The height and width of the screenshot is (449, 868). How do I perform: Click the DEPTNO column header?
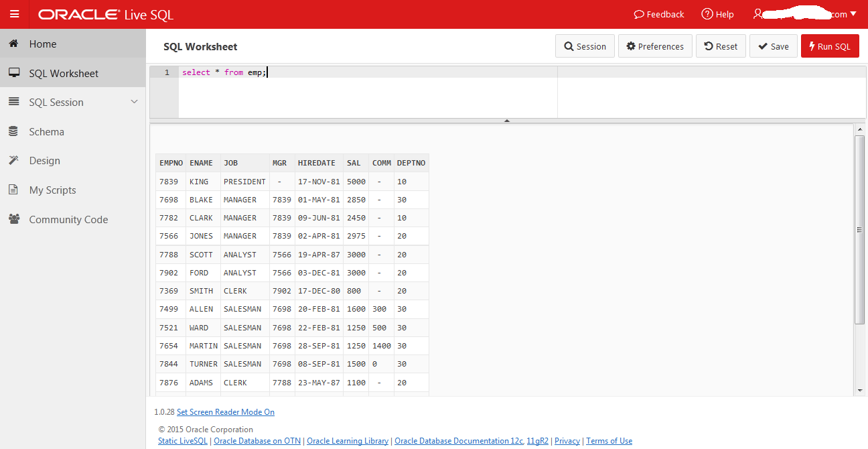(x=411, y=163)
